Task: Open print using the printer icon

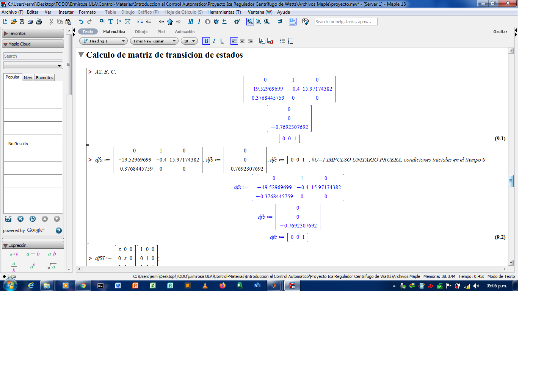Action: (x=30, y=22)
